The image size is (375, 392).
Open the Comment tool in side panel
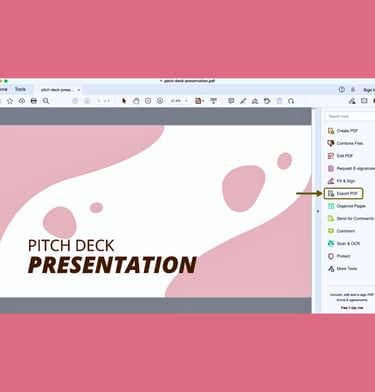341,231
